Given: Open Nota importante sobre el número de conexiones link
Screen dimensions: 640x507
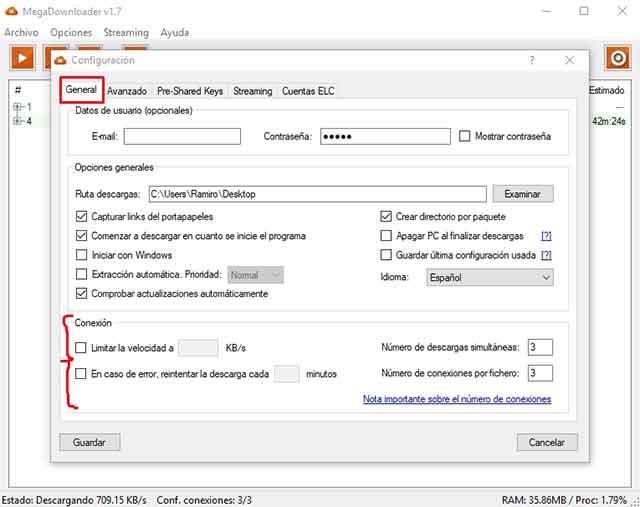Looking at the screenshot, I should tap(457, 399).
